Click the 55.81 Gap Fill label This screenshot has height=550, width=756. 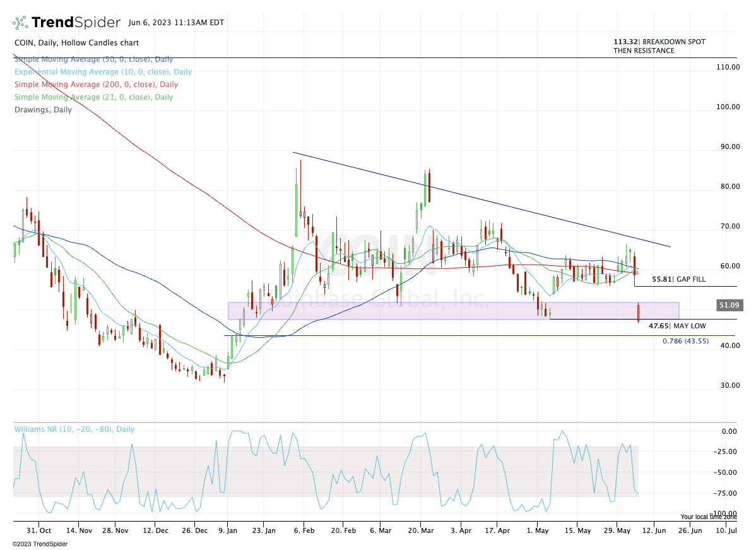coord(678,279)
